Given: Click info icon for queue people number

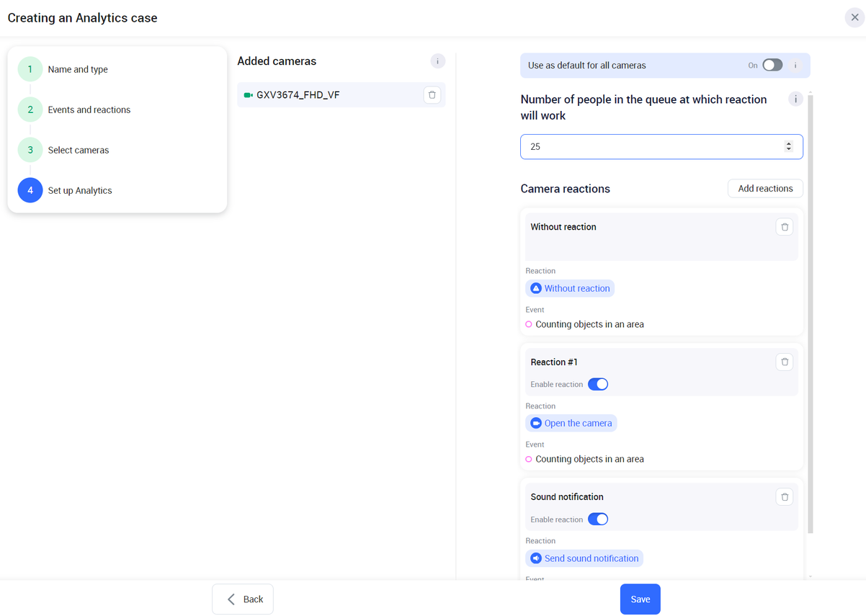Looking at the screenshot, I should [x=795, y=99].
